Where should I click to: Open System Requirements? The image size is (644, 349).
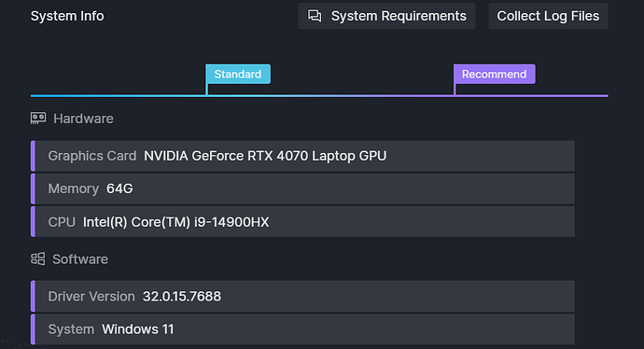click(386, 16)
